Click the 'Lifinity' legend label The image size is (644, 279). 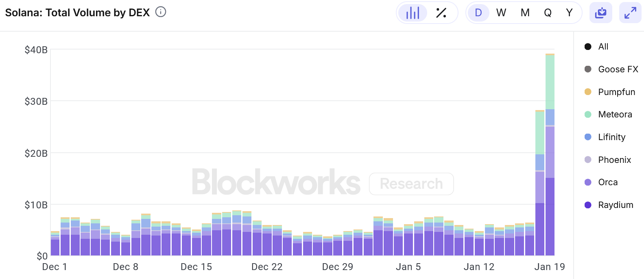pyautogui.click(x=612, y=137)
